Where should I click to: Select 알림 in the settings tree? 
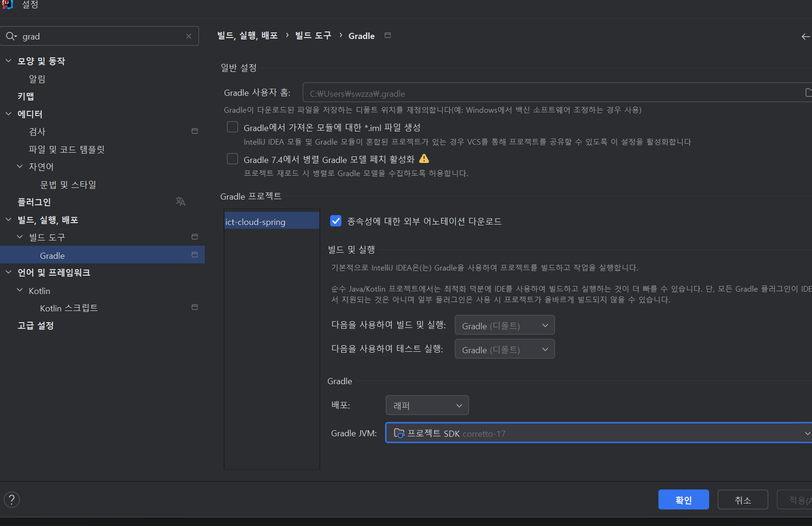click(x=37, y=79)
